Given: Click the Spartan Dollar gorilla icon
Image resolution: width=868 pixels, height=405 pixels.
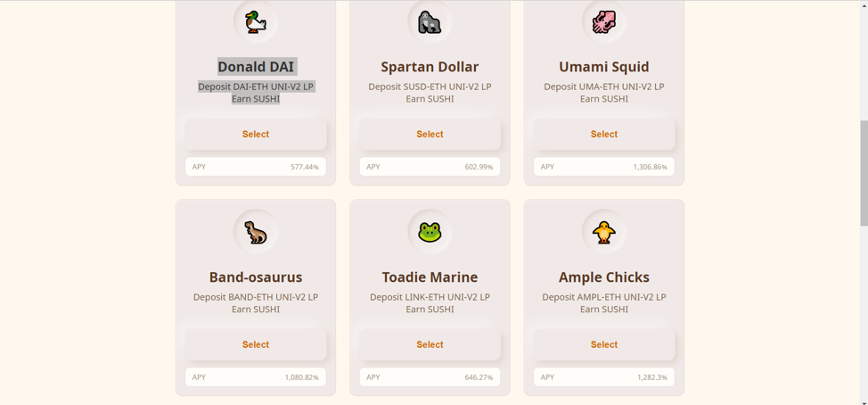Looking at the screenshot, I should 430,21.
